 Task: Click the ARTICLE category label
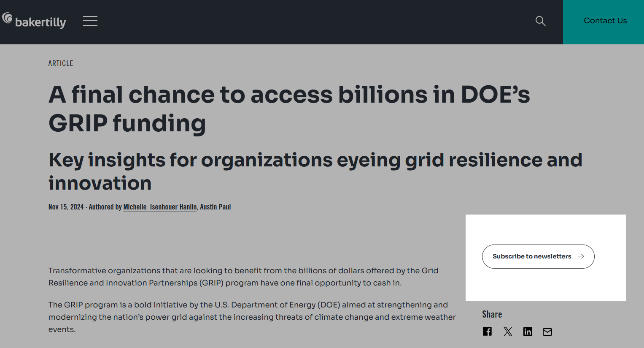tap(61, 63)
